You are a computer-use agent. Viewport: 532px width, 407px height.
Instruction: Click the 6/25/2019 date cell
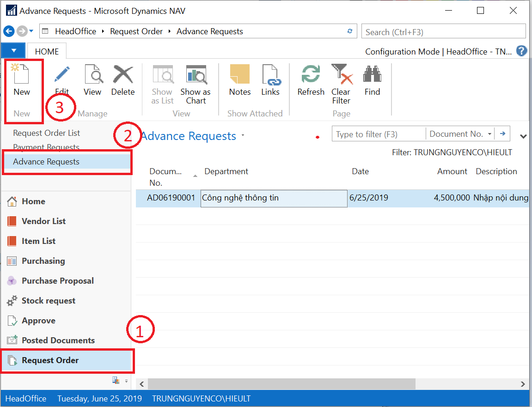[x=369, y=198]
